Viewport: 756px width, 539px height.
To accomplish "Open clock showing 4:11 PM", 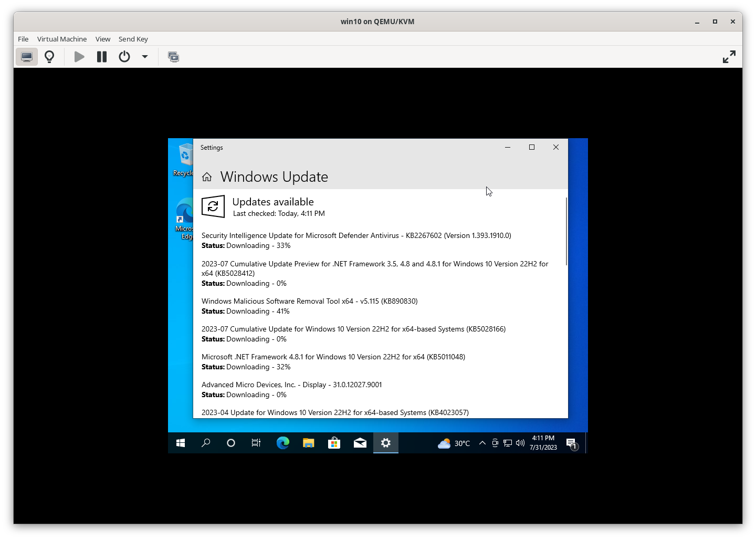I will tap(543, 443).
